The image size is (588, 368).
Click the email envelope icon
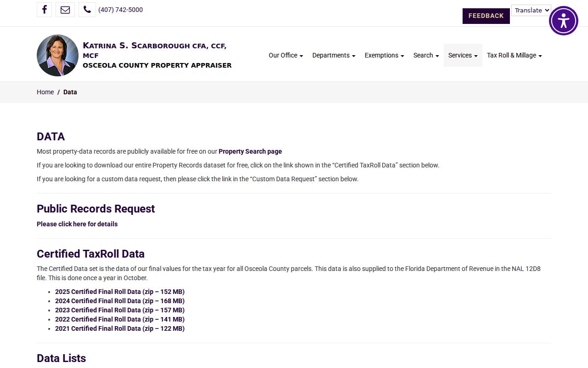[65, 10]
